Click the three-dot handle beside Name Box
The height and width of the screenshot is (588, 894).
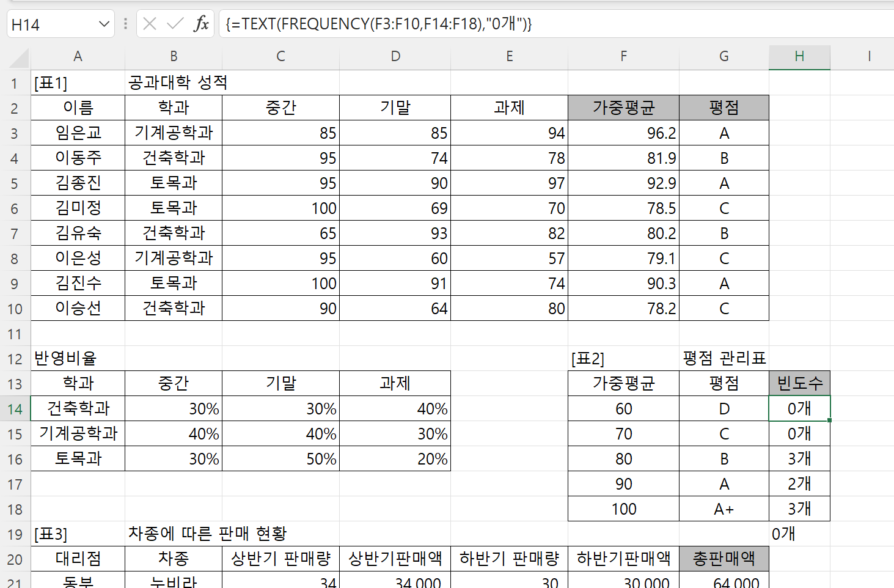125,24
